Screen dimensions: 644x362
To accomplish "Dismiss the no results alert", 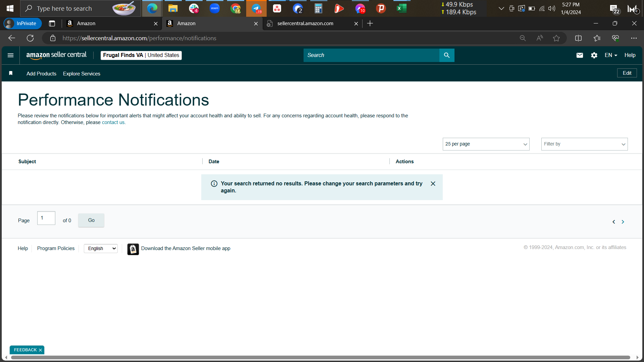I will 433,184.
